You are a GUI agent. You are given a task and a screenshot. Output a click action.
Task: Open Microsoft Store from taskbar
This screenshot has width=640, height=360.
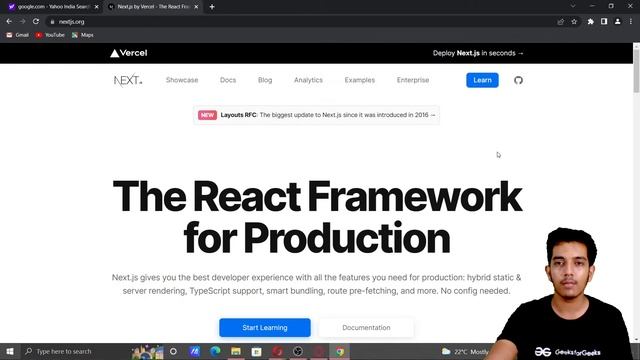pyautogui.click(x=256, y=351)
